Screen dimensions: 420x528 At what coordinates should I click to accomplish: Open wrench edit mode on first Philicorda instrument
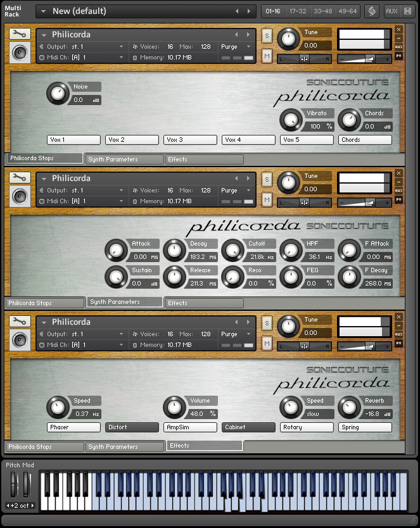tap(20, 34)
